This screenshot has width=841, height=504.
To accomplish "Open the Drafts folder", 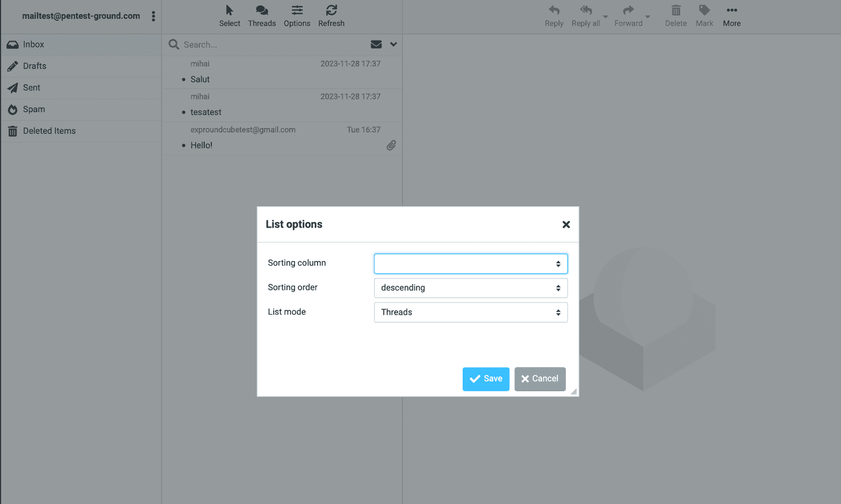I will 34,66.
